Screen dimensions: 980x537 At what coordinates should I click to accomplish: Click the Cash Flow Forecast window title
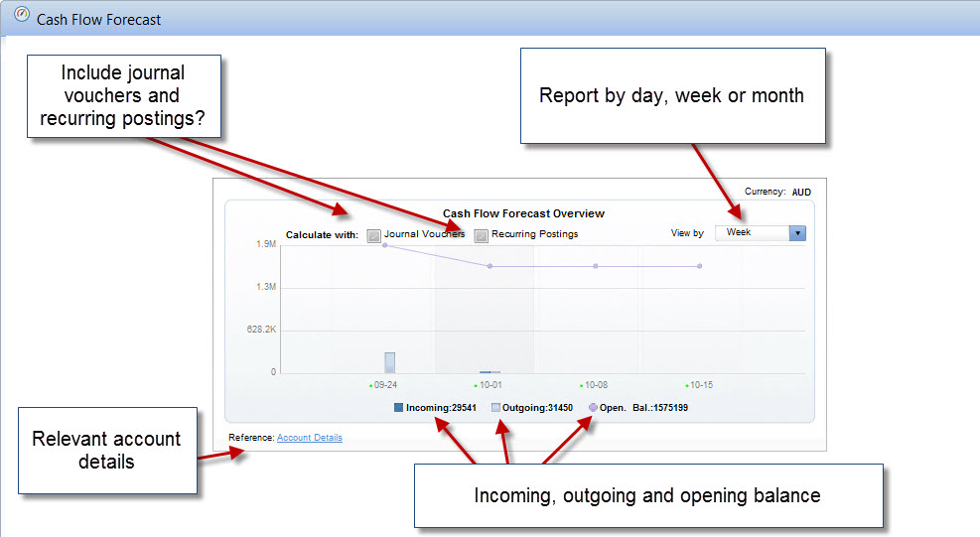(98, 19)
